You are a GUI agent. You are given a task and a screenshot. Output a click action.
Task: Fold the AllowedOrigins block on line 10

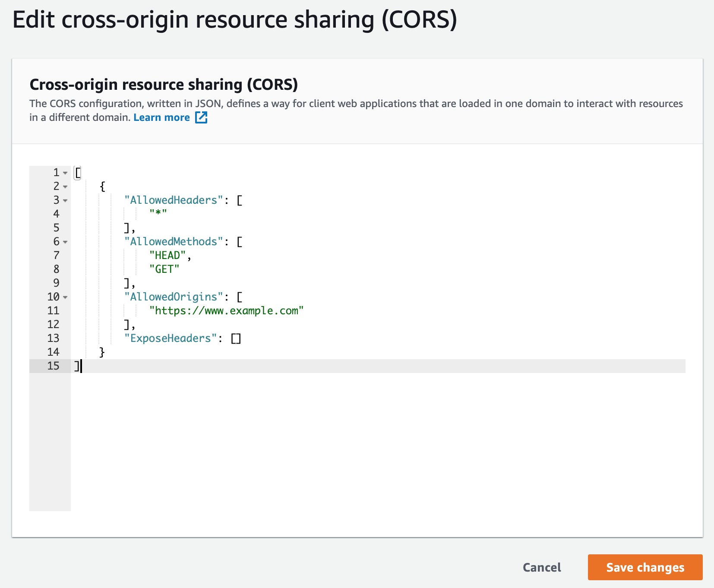[65, 297]
